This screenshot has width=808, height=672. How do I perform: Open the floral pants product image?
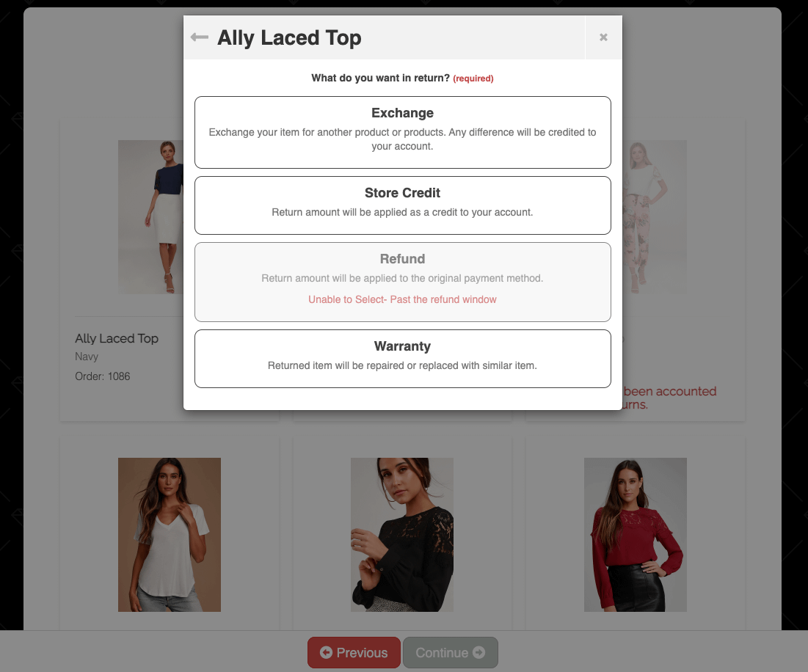[655, 217]
